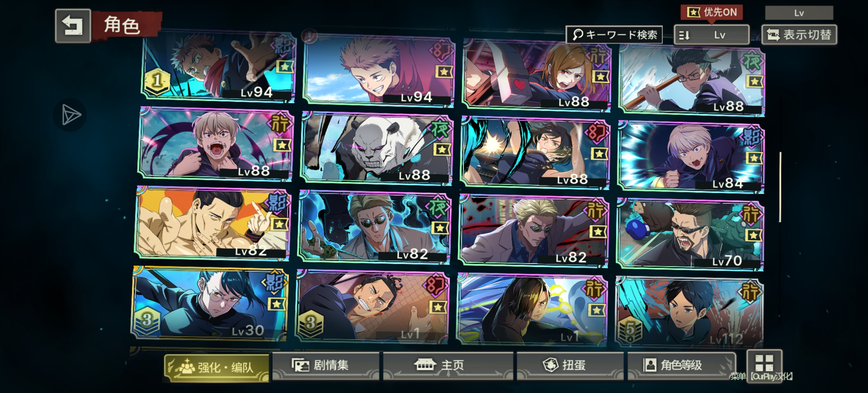This screenshot has width=868, height=393.
Task: Open the four-square grid menu icon
Action: point(764,363)
